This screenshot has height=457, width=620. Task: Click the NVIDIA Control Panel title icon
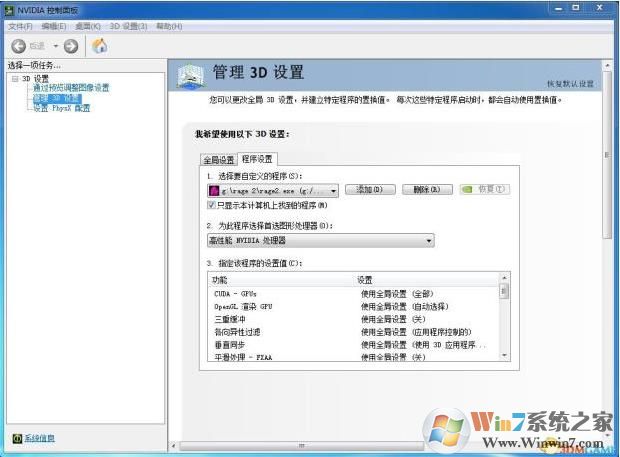pos(9,10)
